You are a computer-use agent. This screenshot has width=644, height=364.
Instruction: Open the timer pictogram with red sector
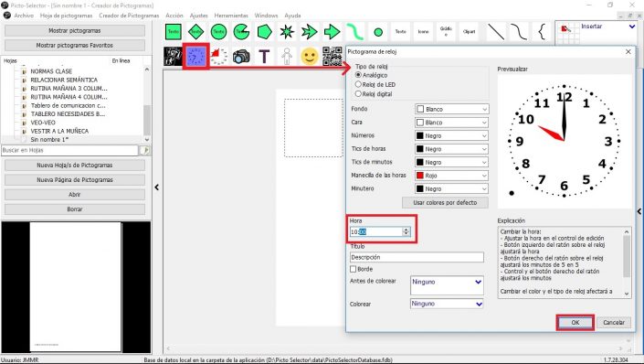[218, 57]
